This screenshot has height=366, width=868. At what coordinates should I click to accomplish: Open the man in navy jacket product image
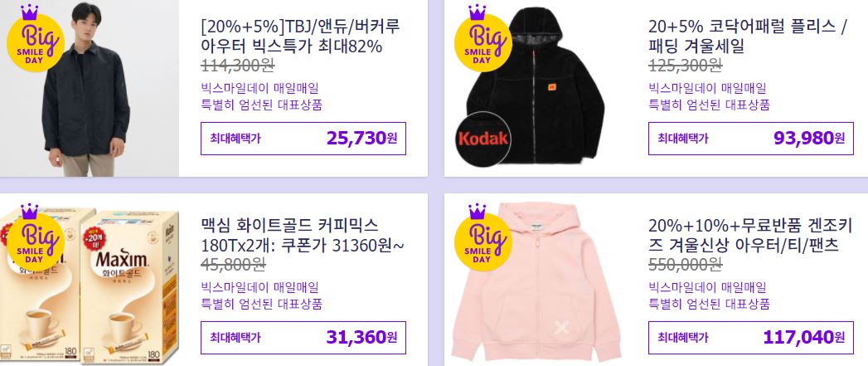coord(90,88)
